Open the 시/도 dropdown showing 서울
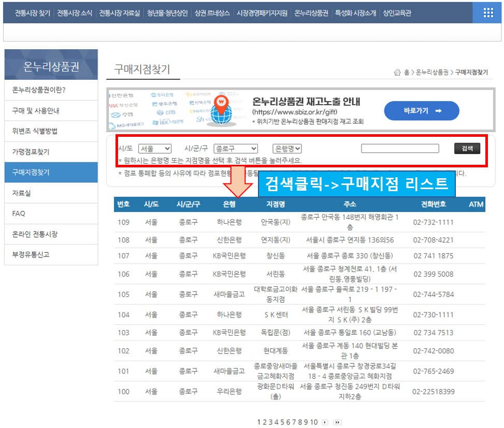 point(155,149)
